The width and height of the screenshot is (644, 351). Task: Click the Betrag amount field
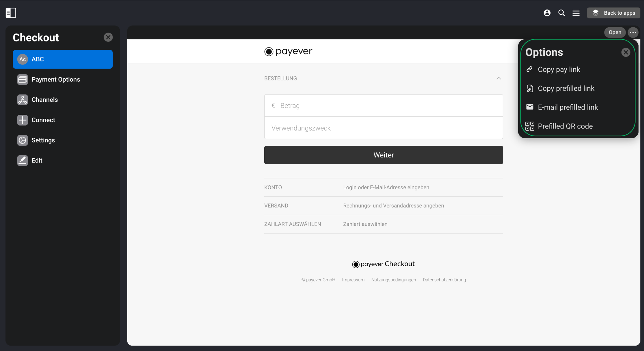[x=383, y=105]
